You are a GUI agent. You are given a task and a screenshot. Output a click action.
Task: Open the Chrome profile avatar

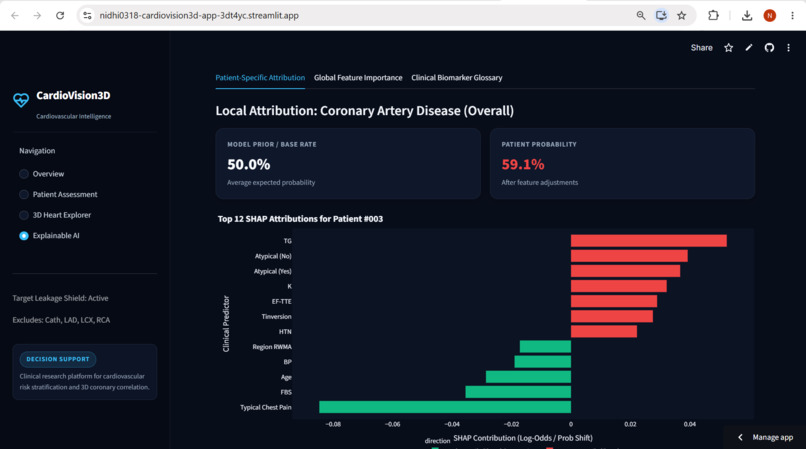770,15
